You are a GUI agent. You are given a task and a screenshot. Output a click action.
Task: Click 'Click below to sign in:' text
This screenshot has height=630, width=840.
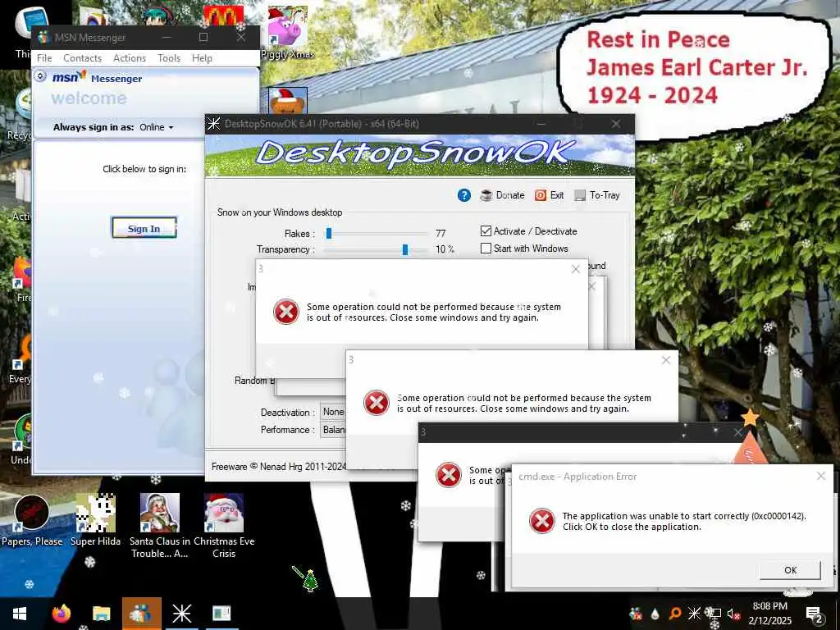tap(144, 169)
